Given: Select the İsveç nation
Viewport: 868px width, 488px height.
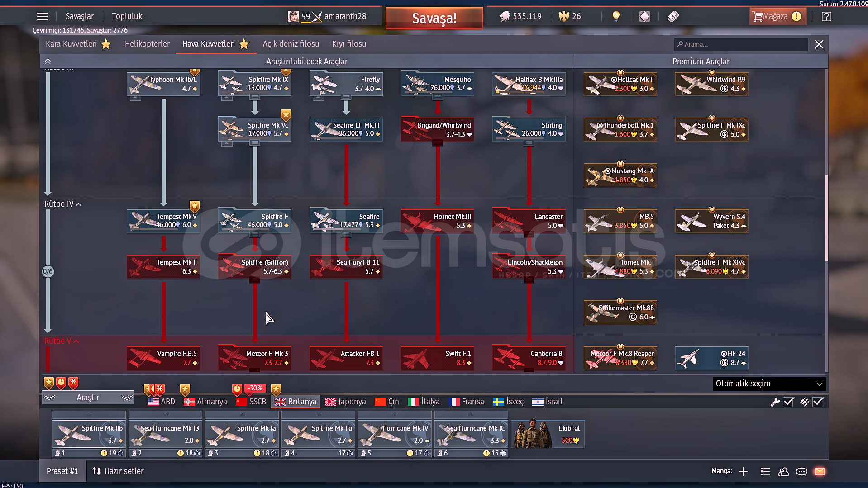Looking at the screenshot, I should (508, 402).
